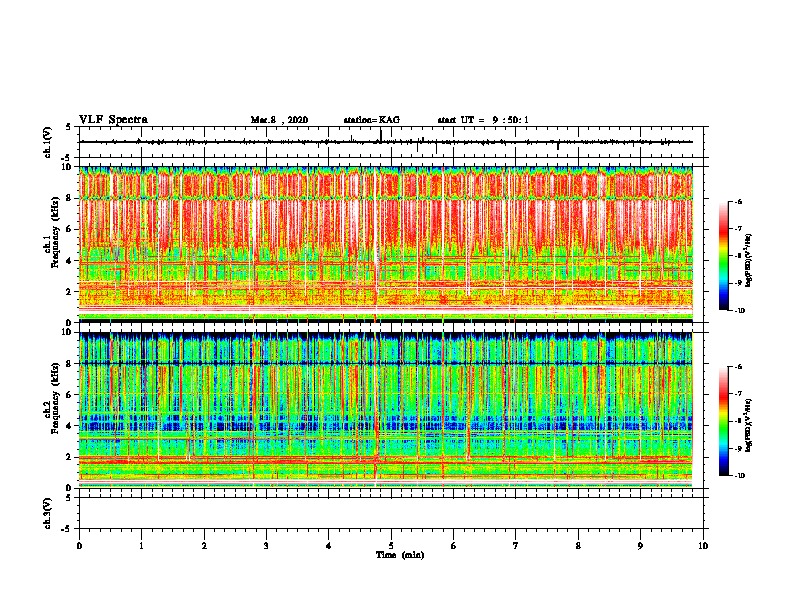Click the "-5" tick on ch.3(V) axis
This screenshot has height=612, width=792.
coord(66,529)
